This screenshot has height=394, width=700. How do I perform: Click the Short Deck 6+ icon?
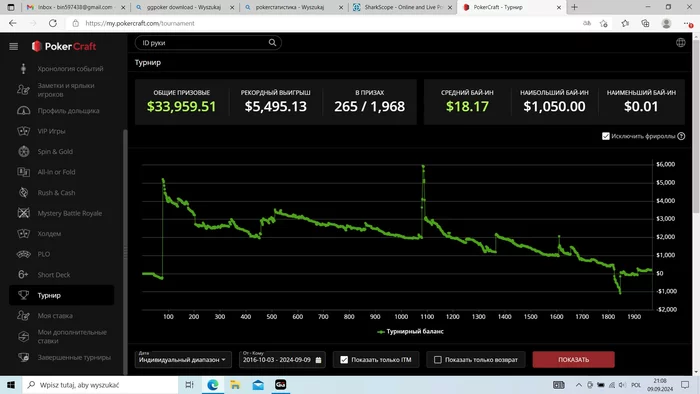[x=23, y=274]
